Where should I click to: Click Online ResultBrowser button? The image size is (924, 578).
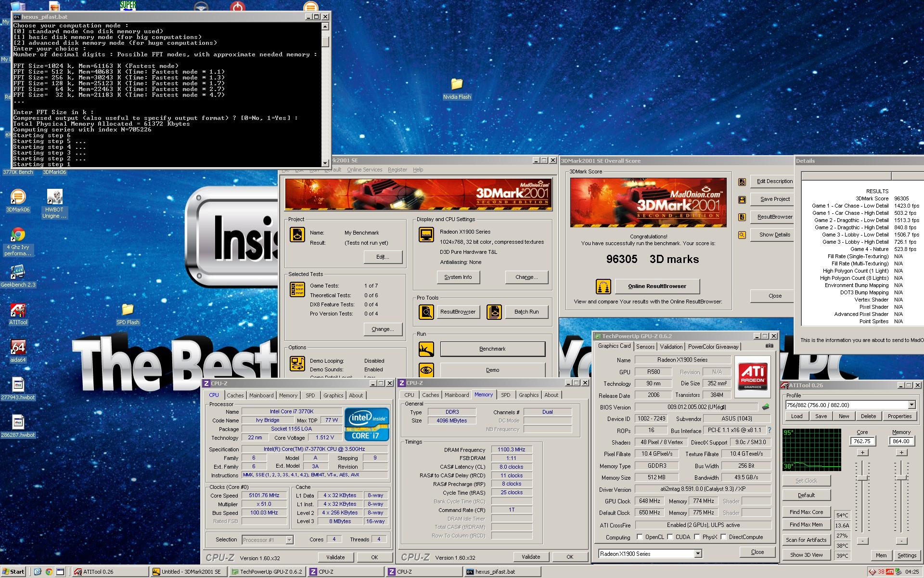(657, 286)
